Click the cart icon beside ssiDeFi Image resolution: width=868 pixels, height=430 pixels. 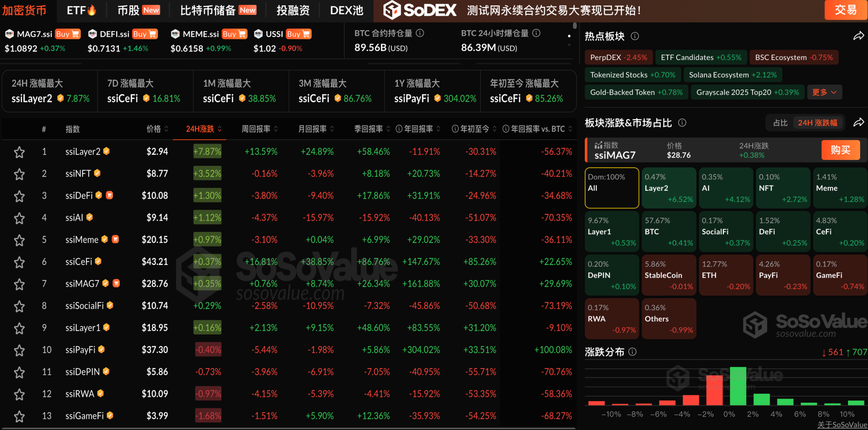point(109,195)
